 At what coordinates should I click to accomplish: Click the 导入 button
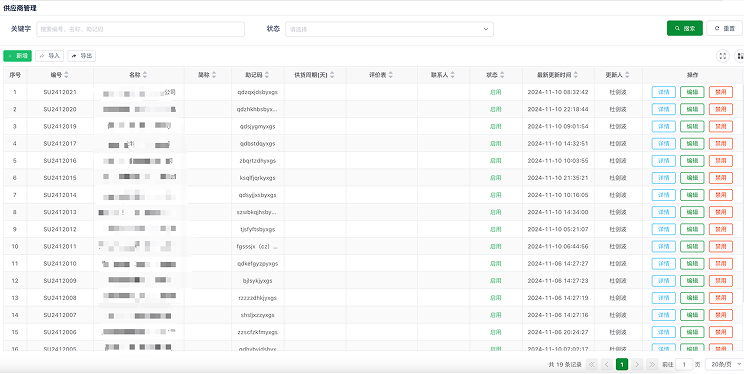[49, 56]
